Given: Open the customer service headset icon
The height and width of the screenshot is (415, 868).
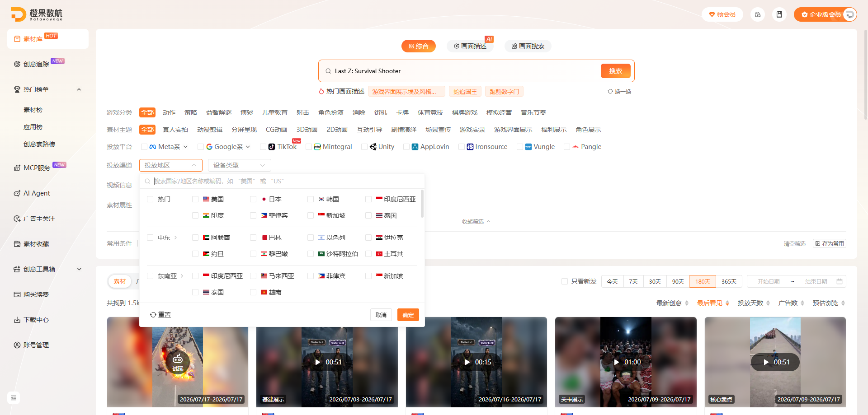Looking at the screenshot, I should [x=758, y=14].
